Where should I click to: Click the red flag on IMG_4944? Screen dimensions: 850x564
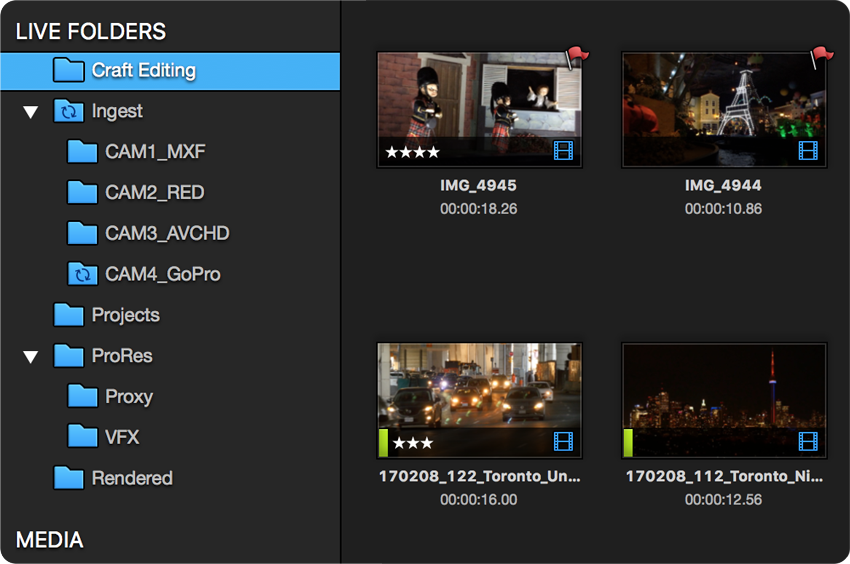click(822, 57)
